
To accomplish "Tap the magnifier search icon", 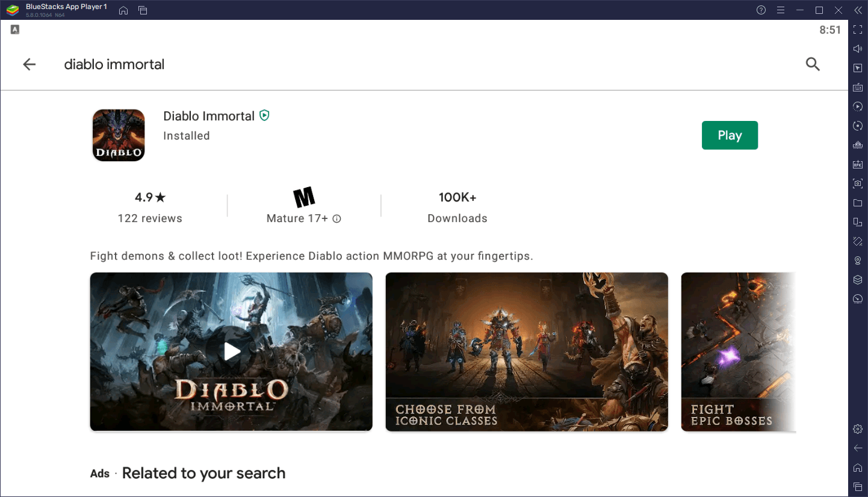I will coord(813,64).
